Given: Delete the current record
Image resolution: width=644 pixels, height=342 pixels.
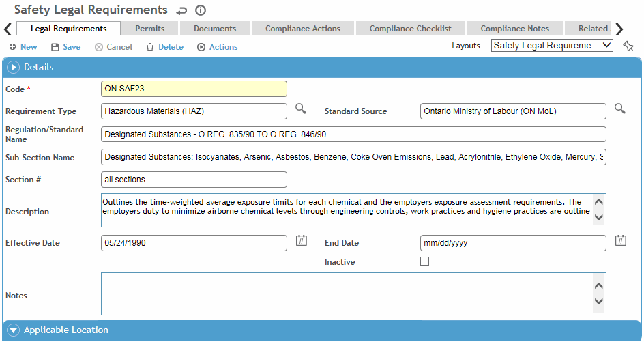Looking at the screenshot, I should click(x=164, y=47).
